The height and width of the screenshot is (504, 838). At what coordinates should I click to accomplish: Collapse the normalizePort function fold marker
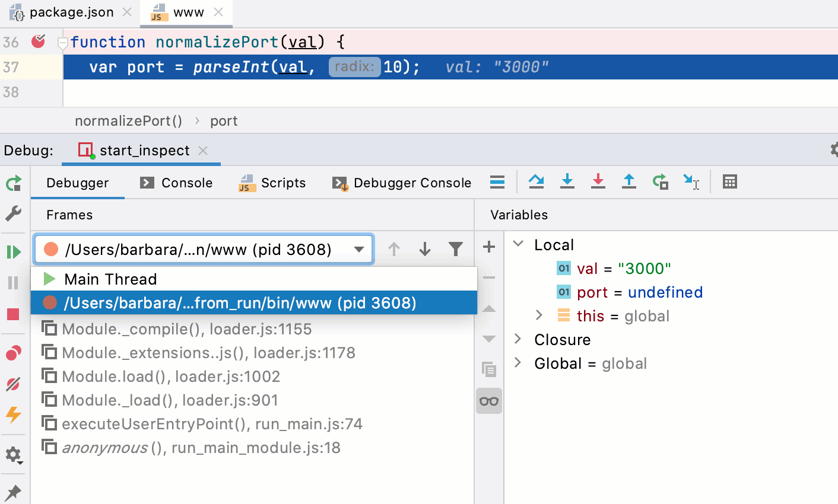[62, 42]
